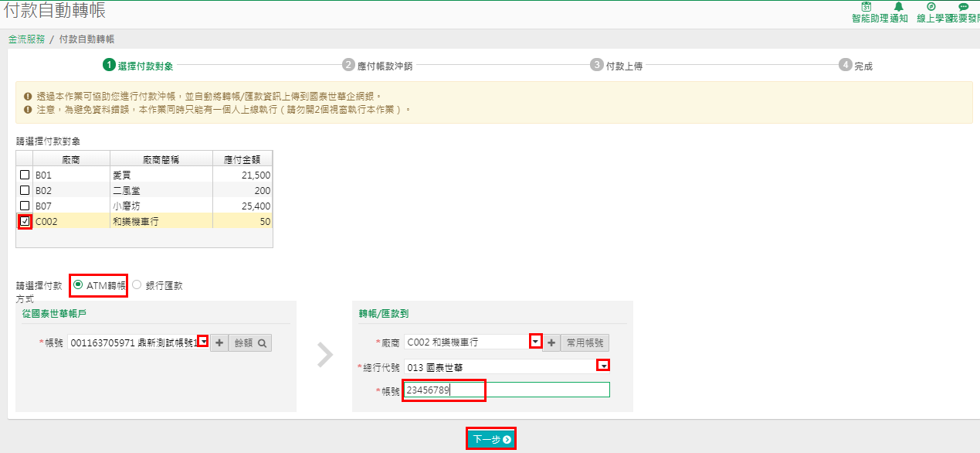Click the 應付金額 column header
The width and height of the screenshot is (980, 453).
(x=243, y=159)
